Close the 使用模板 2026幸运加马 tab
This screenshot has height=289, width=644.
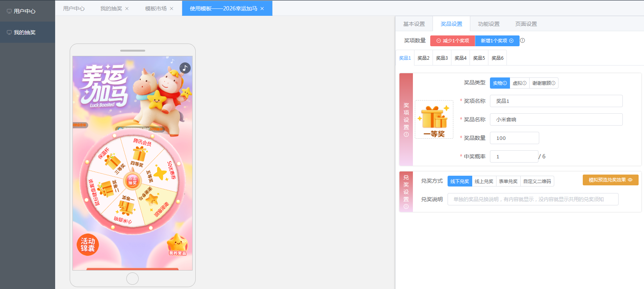[x=262, y=8]
